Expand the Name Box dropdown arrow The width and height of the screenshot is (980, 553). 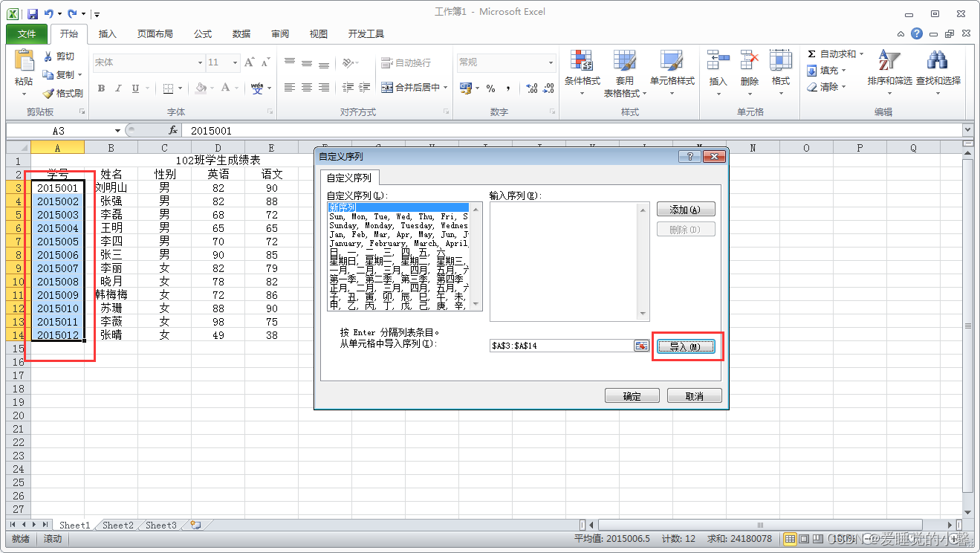click(x=117, y=130)
